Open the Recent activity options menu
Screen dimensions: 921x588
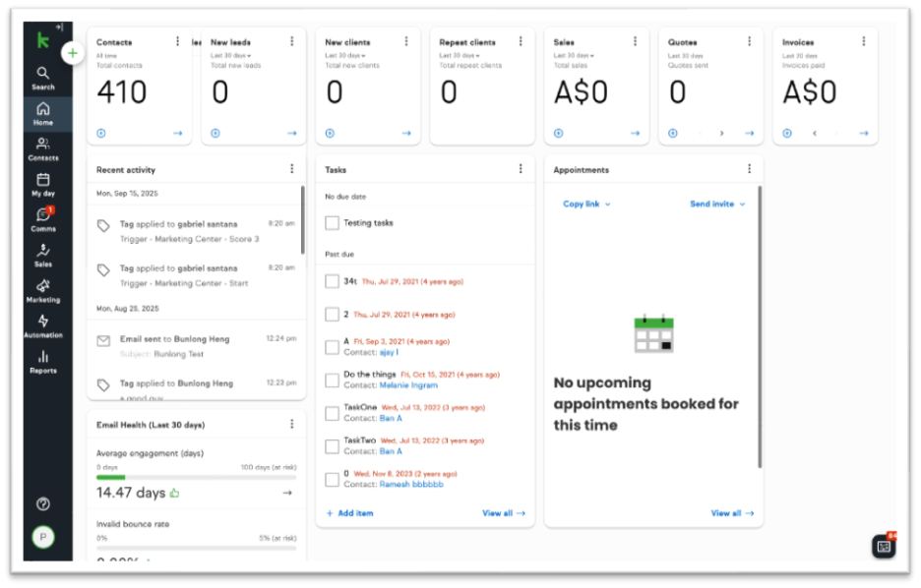click(x=292, y=168)
